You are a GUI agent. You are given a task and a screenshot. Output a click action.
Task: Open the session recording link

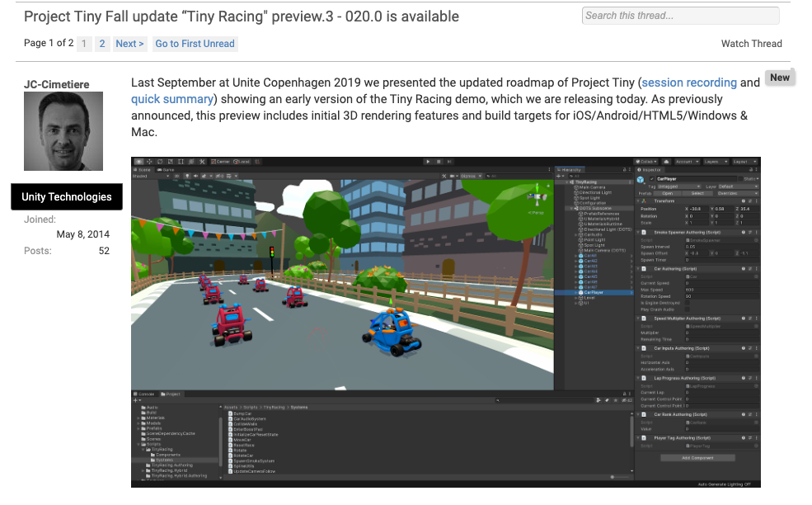pyautogui.click(x=689, y=83)
